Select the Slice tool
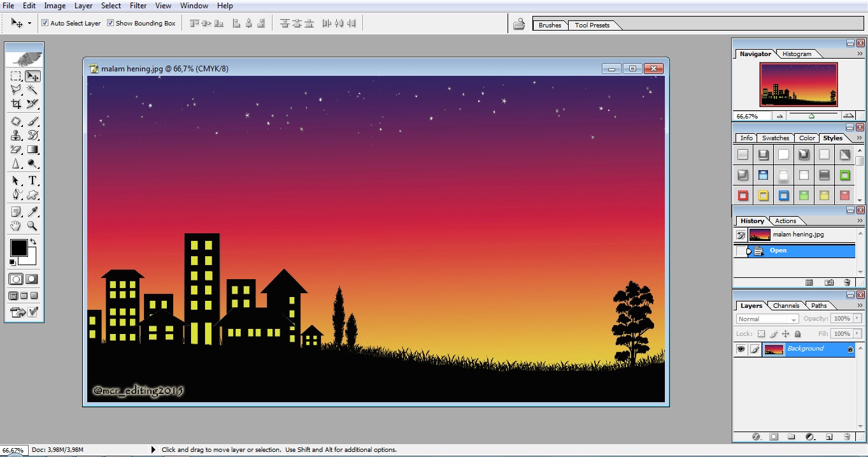The height and width of the screenshot is (457, 868). pyautogui.click(x=32, y=104)
